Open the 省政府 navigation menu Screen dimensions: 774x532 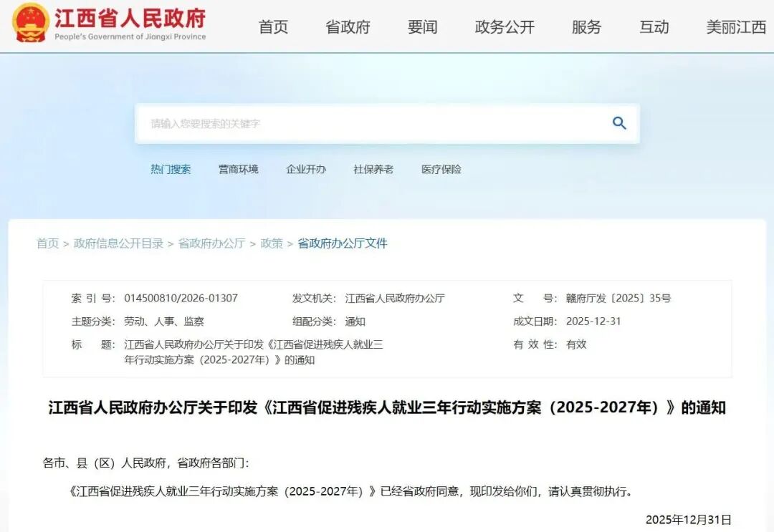[348, 27]
